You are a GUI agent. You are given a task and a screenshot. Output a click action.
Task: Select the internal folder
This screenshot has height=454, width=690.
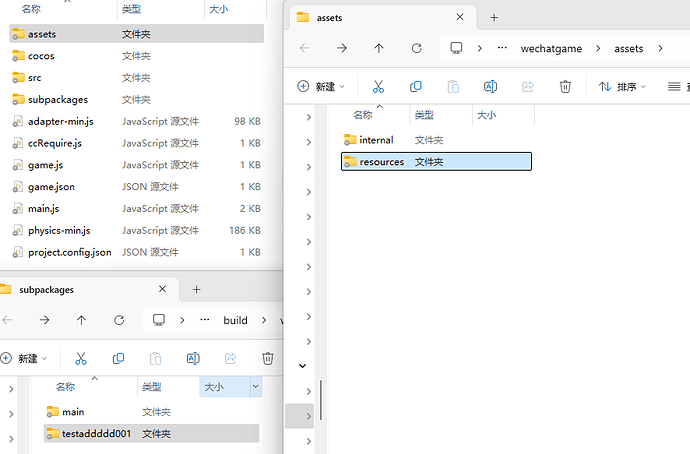click(x=436, y=140)
